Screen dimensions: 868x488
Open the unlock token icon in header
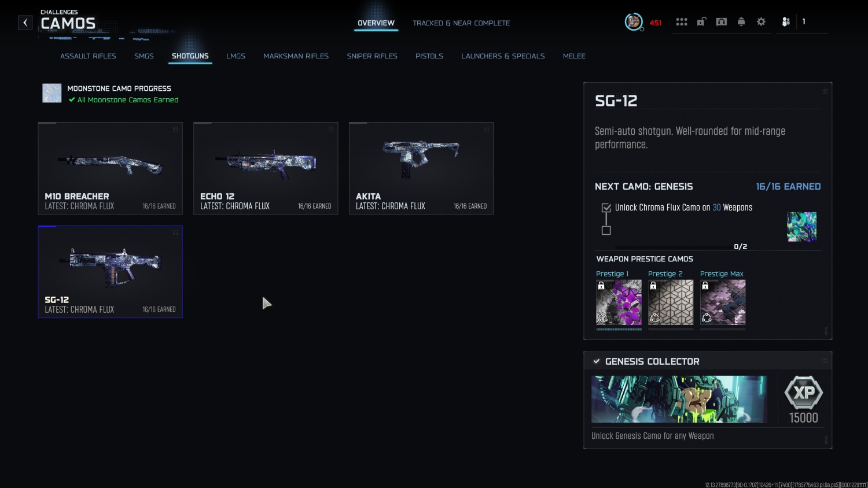pyautogui.click(x=701, y=22)
